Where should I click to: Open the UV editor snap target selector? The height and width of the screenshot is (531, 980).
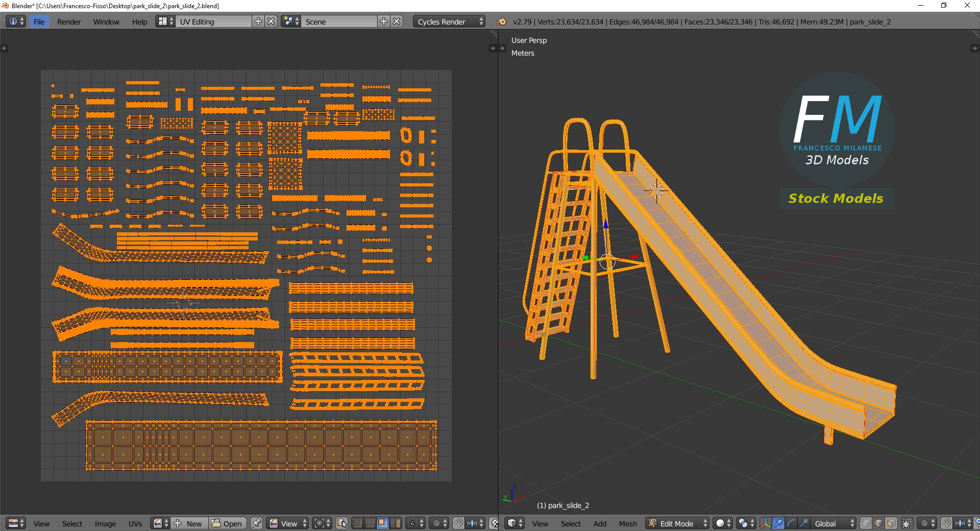click(x=475, y=523)
